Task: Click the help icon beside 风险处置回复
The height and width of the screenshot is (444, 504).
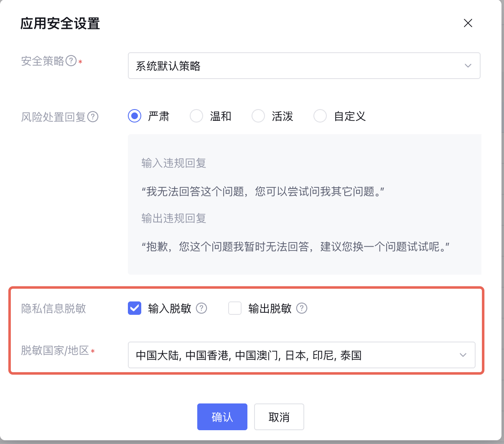Action: point(93,117)
